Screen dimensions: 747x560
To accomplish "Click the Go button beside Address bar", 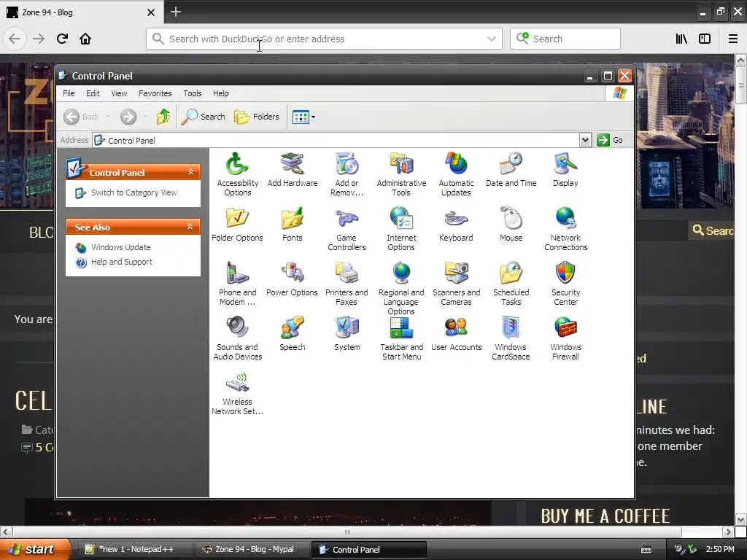I will click(x=610, y=140).
